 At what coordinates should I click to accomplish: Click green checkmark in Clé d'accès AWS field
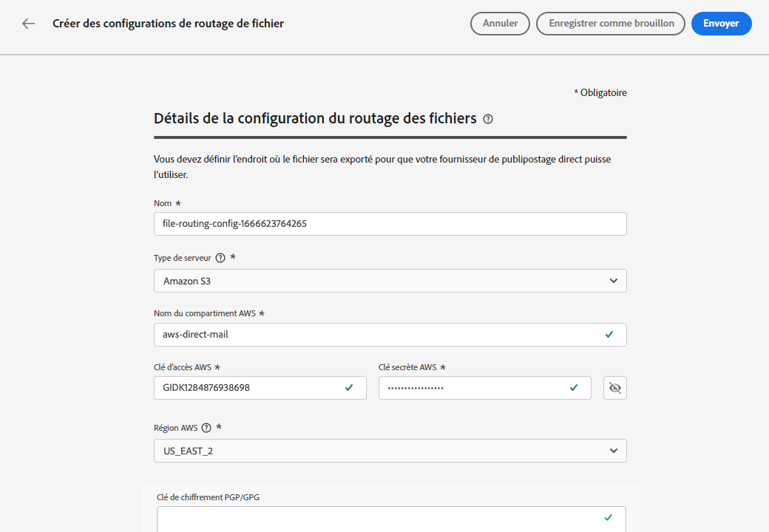pos(349,388)
